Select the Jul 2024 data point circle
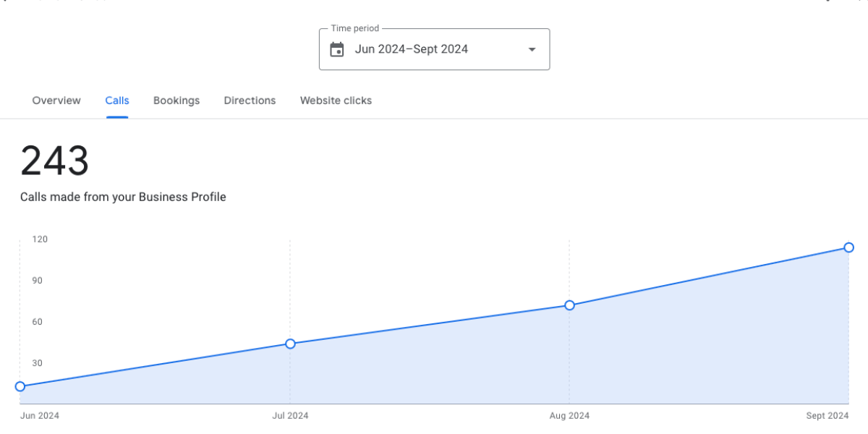This screenshot has height=434, width=868. click(x=290, y=344)
